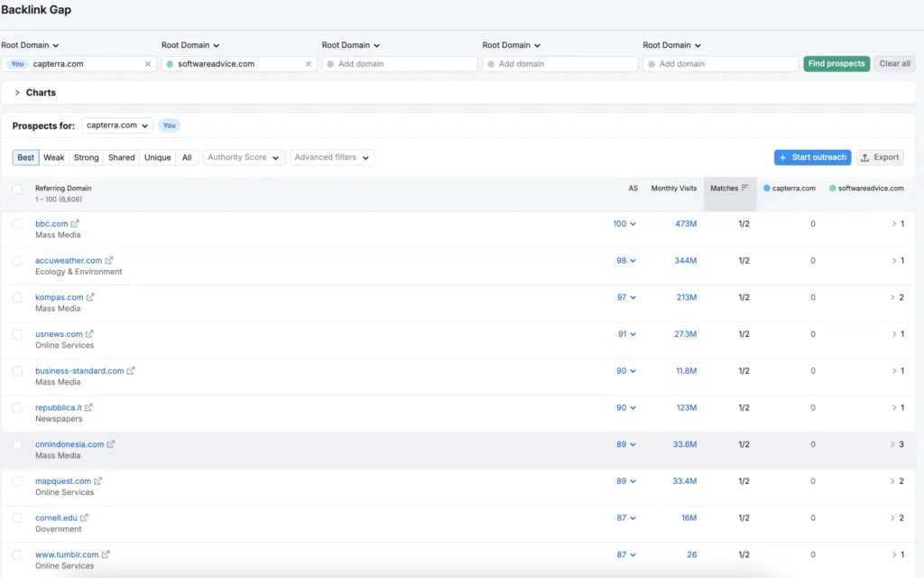Viewport: 924px width, 578px height.
Task: Open repubblica.it external link icon
Action: (88, 407)
